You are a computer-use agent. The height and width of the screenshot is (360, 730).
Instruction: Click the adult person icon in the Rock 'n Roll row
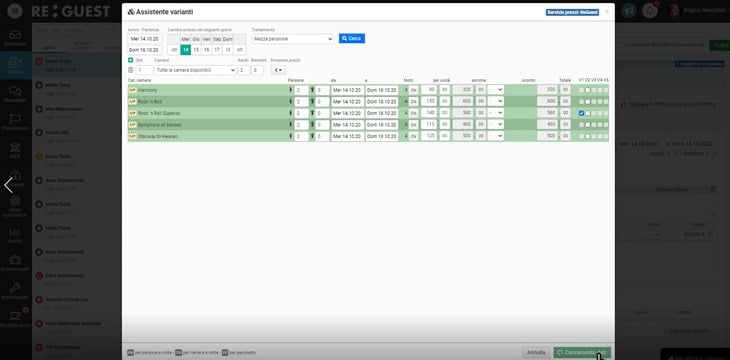(291, 101)
